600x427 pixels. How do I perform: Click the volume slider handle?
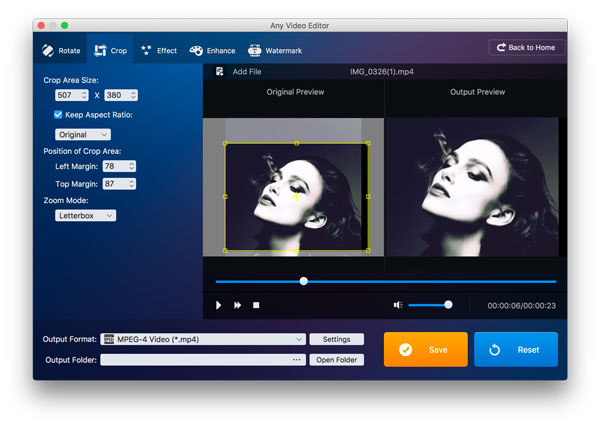[448, 305]
